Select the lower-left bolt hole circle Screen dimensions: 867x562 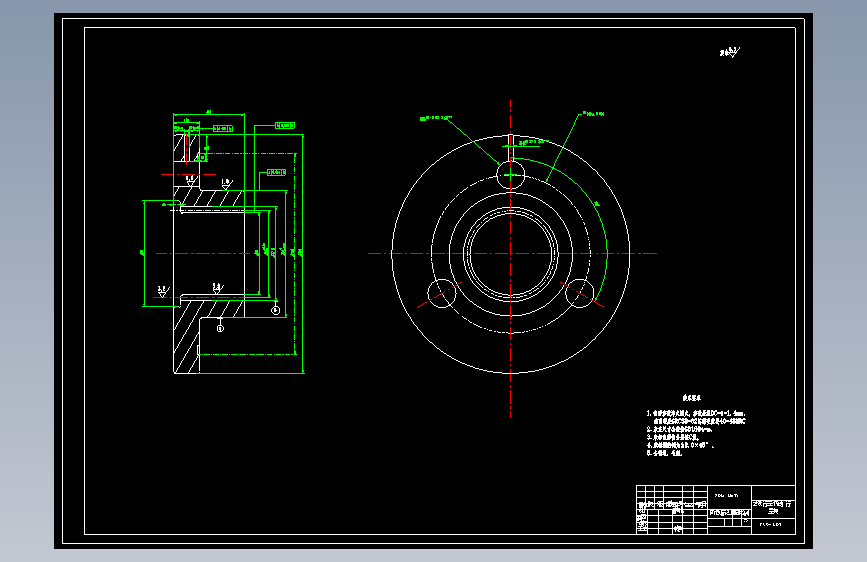(442, 293)
